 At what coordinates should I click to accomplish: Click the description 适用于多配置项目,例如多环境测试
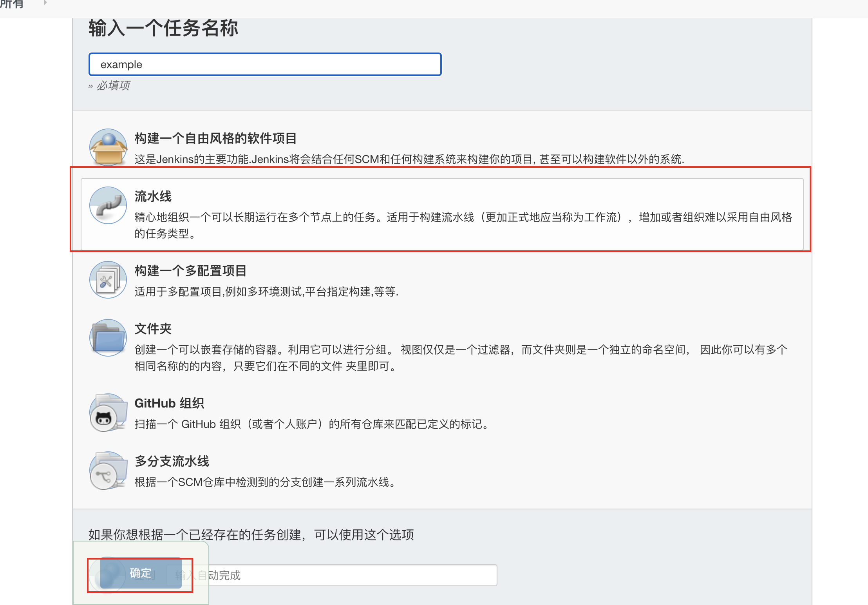coord(266,292)
